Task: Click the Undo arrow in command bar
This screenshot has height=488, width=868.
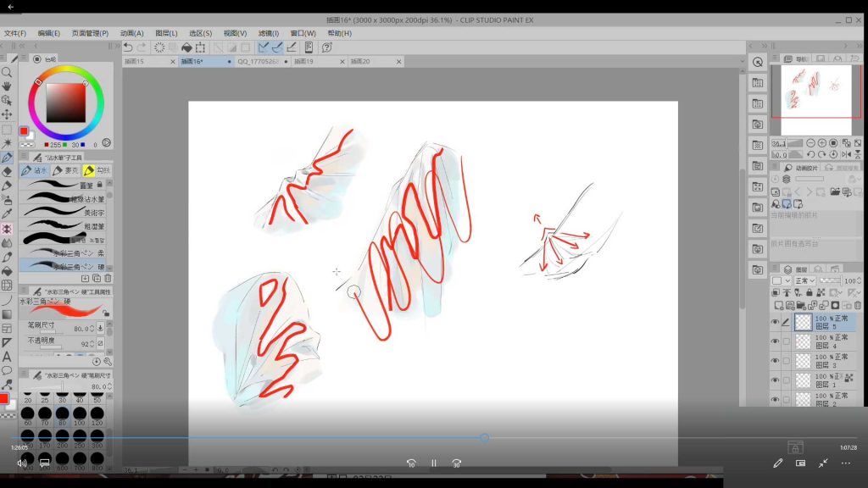Action: [x=128, y=47]
